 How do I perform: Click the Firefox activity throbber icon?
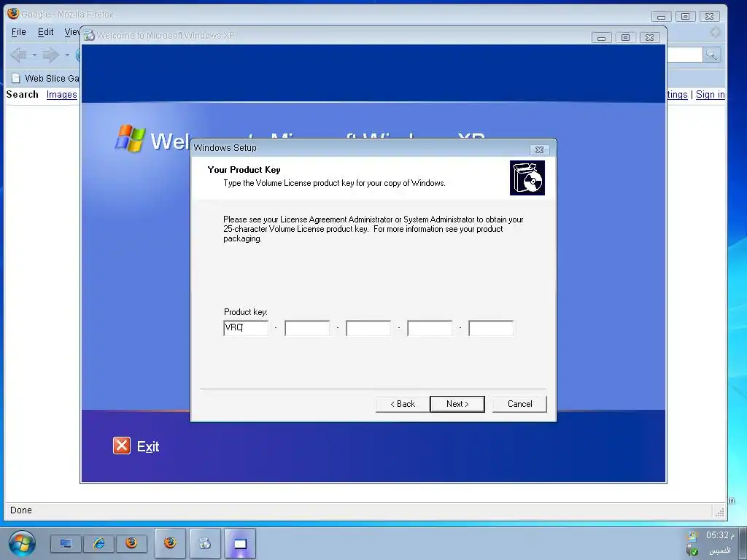coord(715,32)
